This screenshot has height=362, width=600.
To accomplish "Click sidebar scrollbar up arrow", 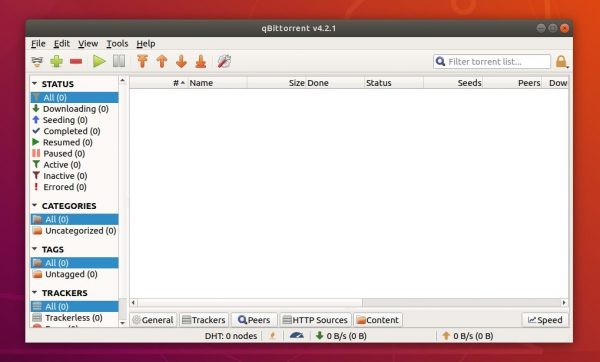I will pyautogui.click(x=122, y=80).
